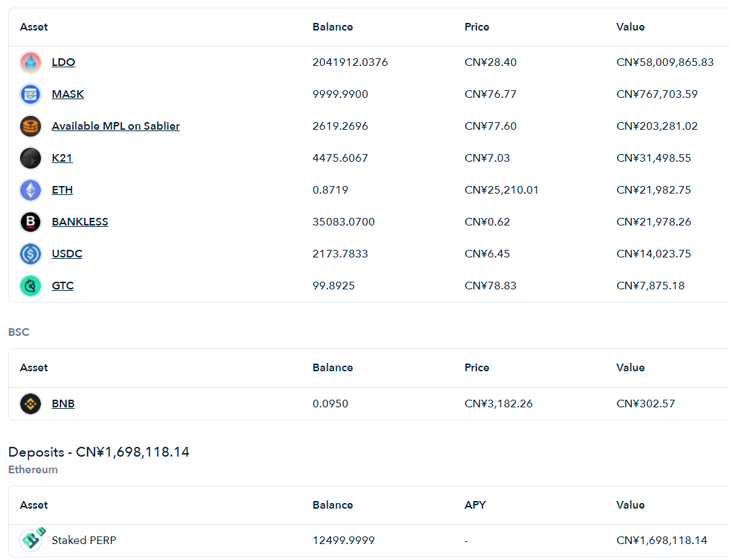Click the K21 token icon
Viewport: 729px width, 560px height.
click(x=31, y=158)
